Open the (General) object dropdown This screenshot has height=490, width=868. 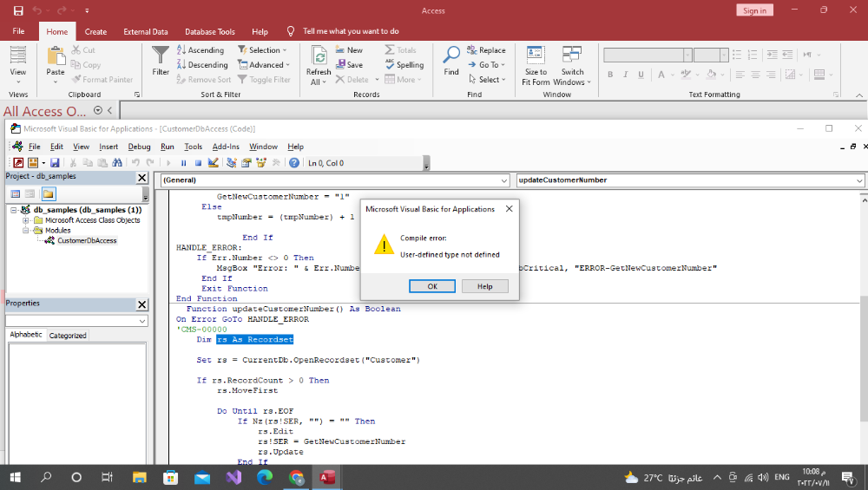pyautogui.click(x=503, y=180)
